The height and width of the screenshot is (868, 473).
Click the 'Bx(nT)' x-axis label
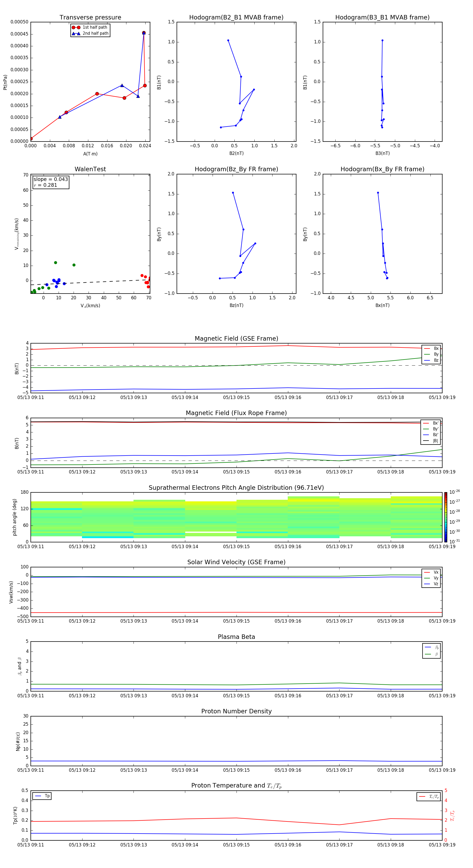tap(382, 305)
